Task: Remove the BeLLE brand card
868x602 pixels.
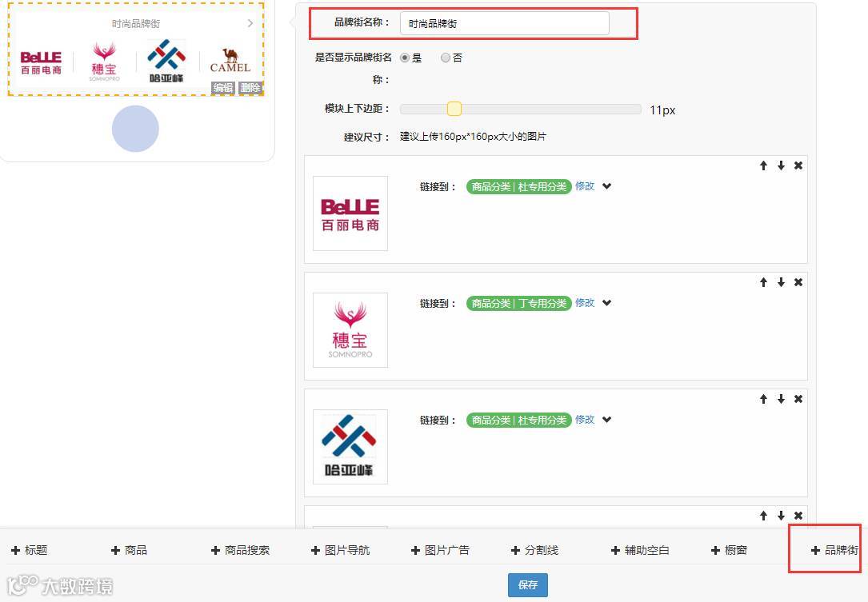Action: (798, 165)
